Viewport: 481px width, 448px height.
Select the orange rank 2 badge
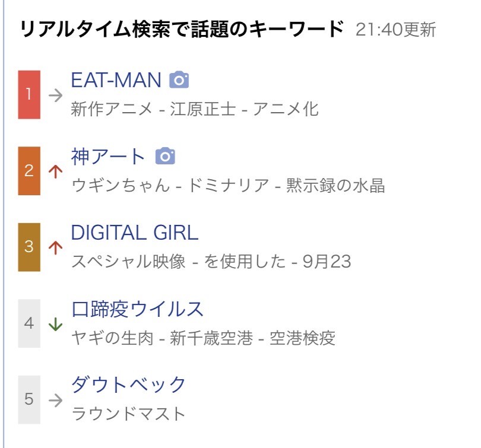(x=29, y=171)
